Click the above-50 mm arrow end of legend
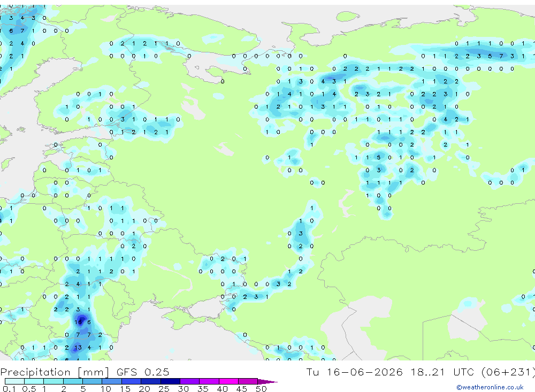Screen dimensions: 535x392 [x=267, y=381]
